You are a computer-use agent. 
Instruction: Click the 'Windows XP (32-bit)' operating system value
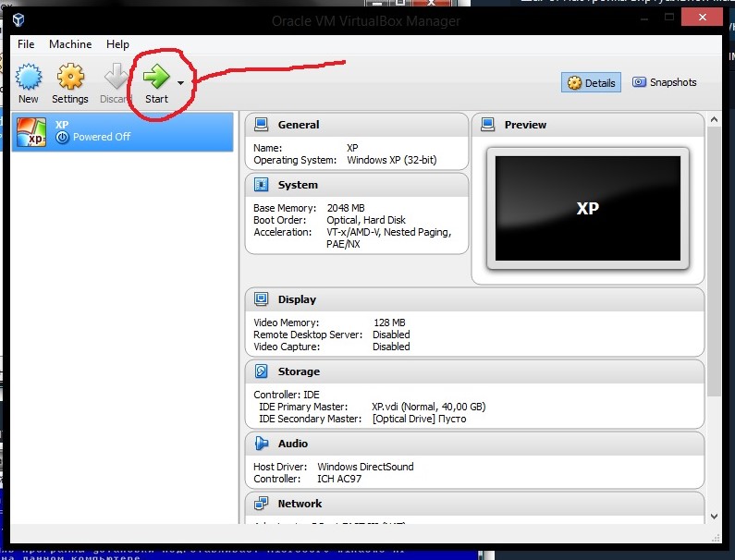(x=392, y=160)
